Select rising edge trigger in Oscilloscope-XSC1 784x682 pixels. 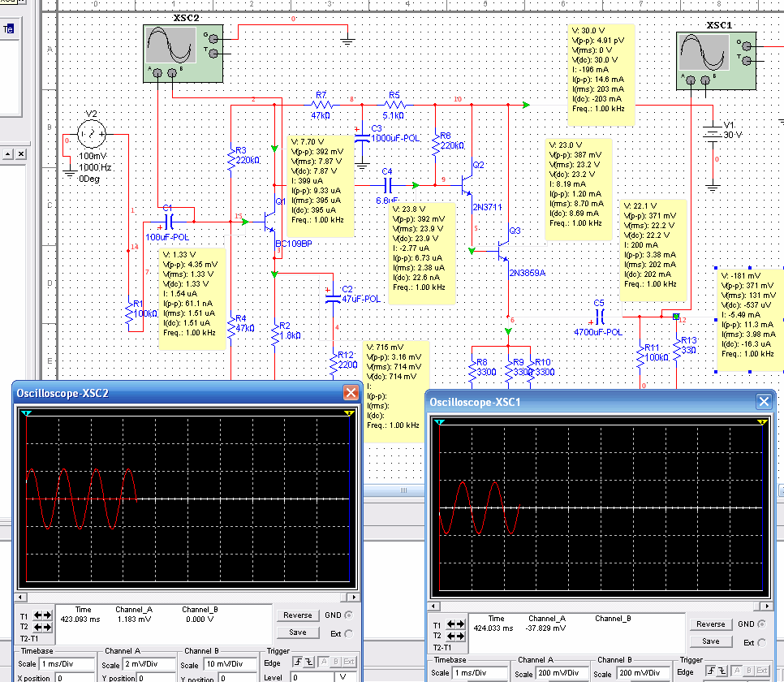pyautogui.click(x=711, y=671)
